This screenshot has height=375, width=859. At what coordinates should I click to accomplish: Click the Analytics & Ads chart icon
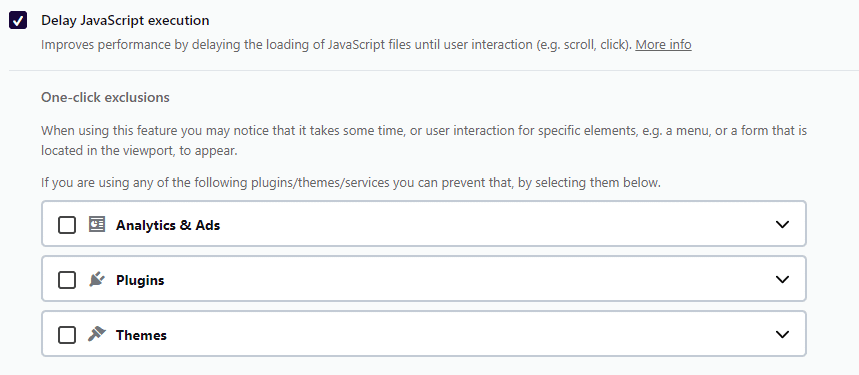coord(97,224)
